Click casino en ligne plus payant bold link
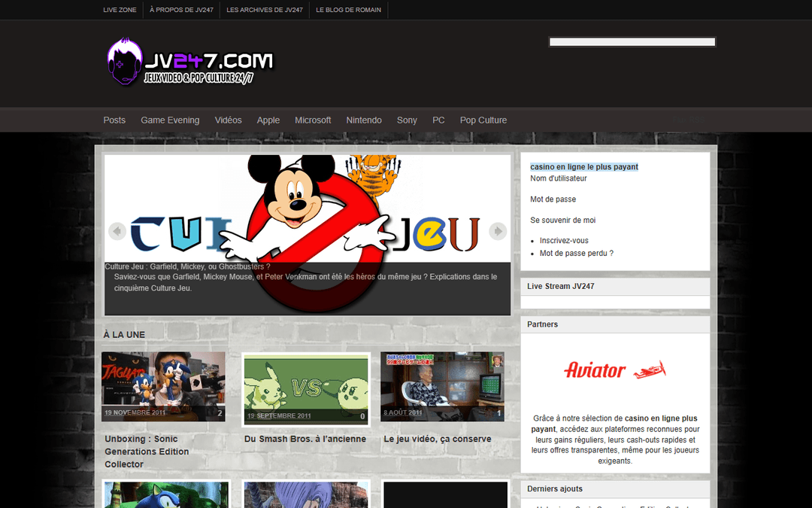 (614, 424)
